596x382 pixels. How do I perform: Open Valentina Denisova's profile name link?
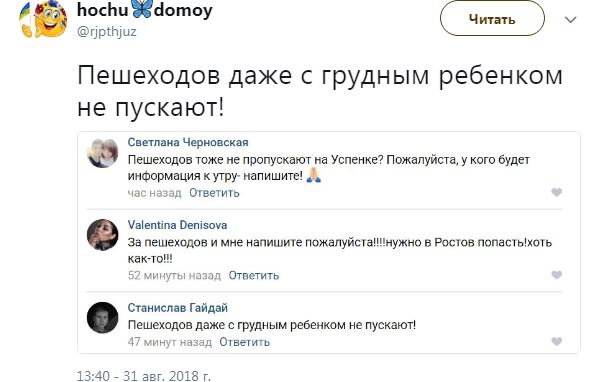(178, 225)
